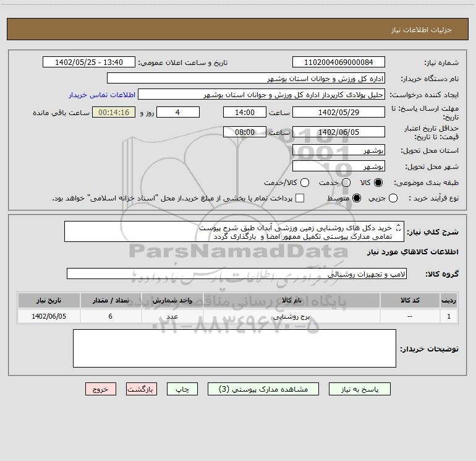This screenshot has height=461, width=476.
Task: Click the price validity date 1402/06/05 field
Action: (339, 132)
